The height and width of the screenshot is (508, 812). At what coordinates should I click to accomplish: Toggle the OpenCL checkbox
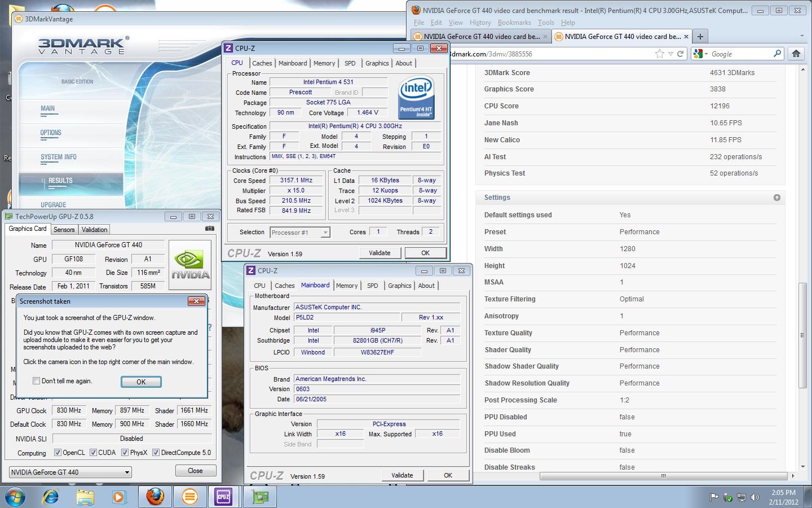[58, 453]
